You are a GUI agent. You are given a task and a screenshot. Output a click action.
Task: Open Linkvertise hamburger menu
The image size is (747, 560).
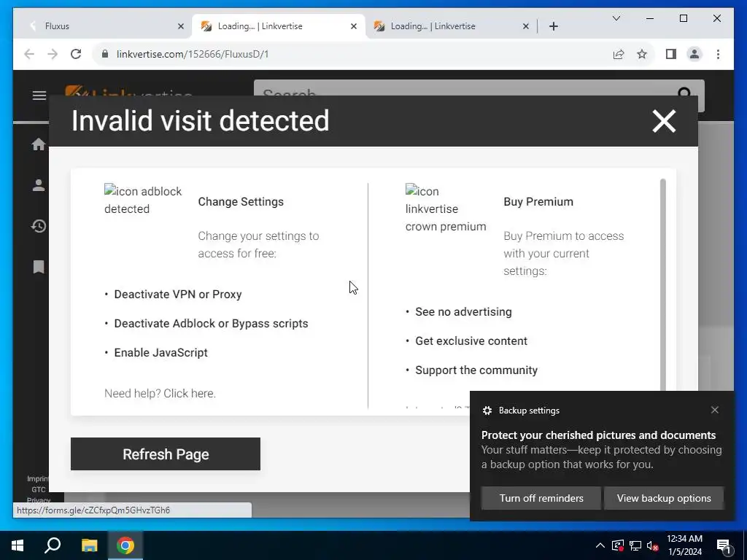39,96
